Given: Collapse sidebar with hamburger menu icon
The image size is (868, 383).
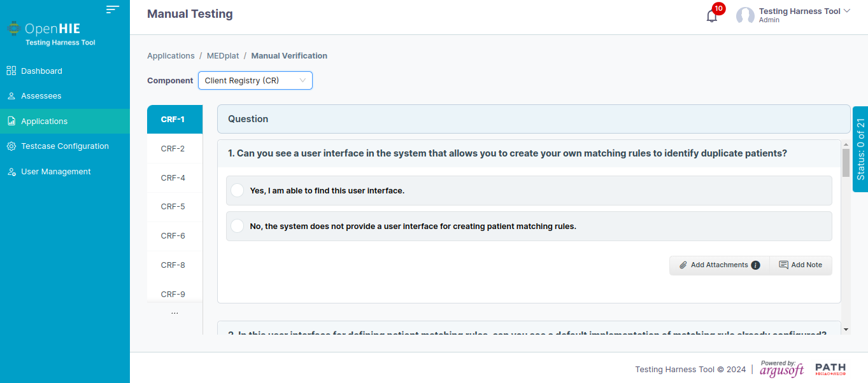Looking at the screenshot, I should pos(113,10).
